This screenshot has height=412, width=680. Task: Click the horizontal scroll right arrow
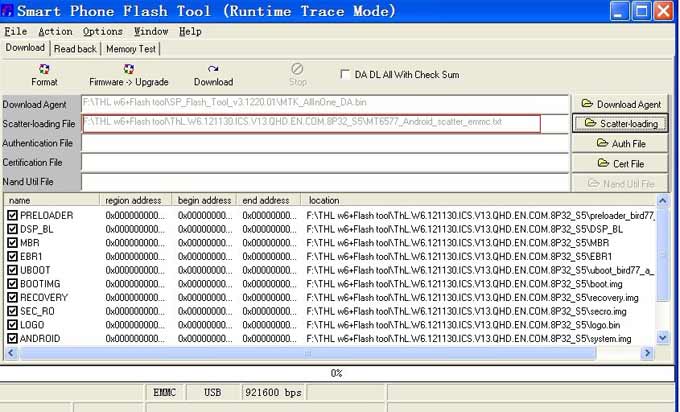point(647,353)
